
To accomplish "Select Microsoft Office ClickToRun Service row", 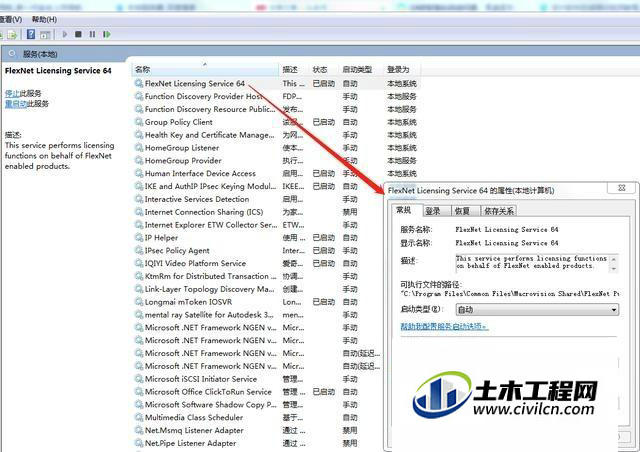I will point(259,392).
